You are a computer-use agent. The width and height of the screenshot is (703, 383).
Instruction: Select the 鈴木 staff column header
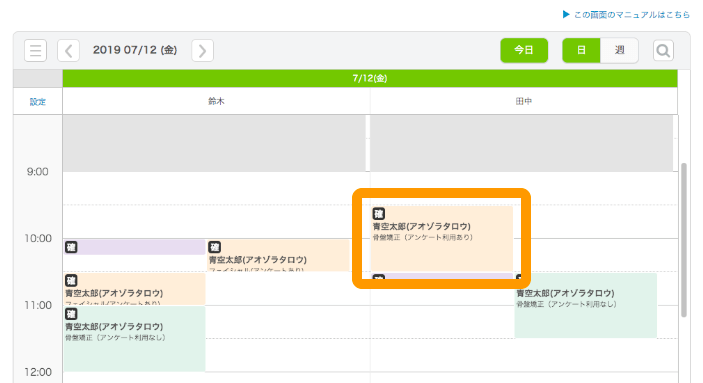pos(216,101)
